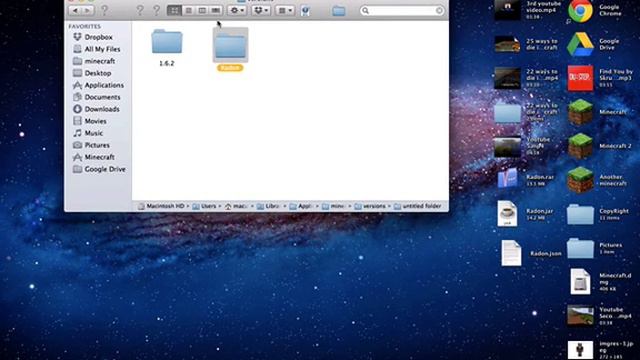Screen dimensions: 640x360
Task: Select Google Drive desktop icon
Action: (x=580, y=44)
